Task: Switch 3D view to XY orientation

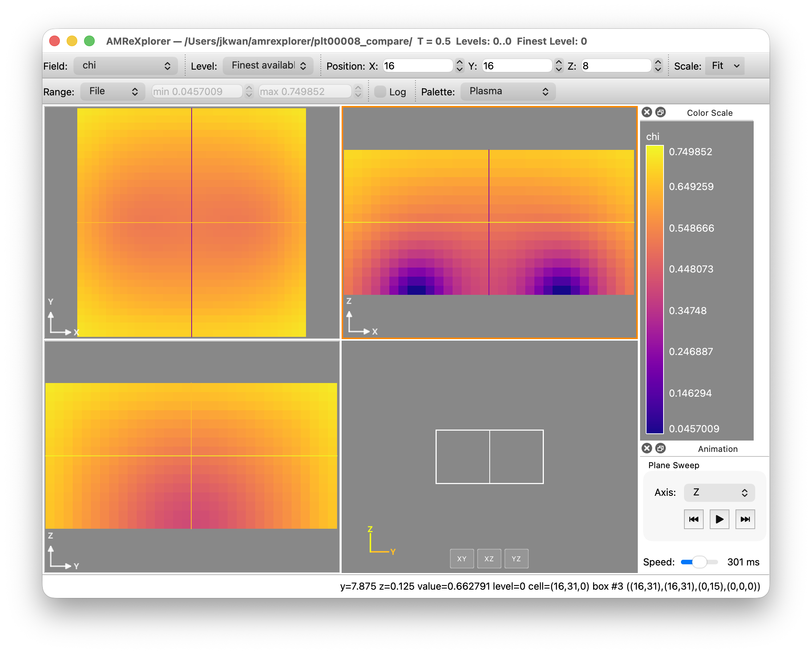Action: (x=462, y=559)
